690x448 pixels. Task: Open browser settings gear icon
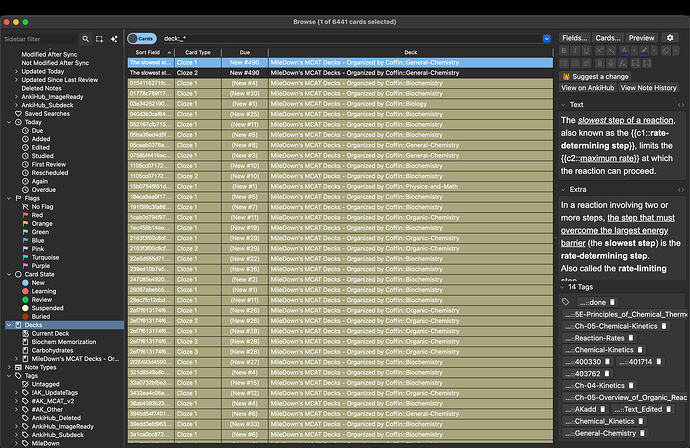(x=670, y=38)
